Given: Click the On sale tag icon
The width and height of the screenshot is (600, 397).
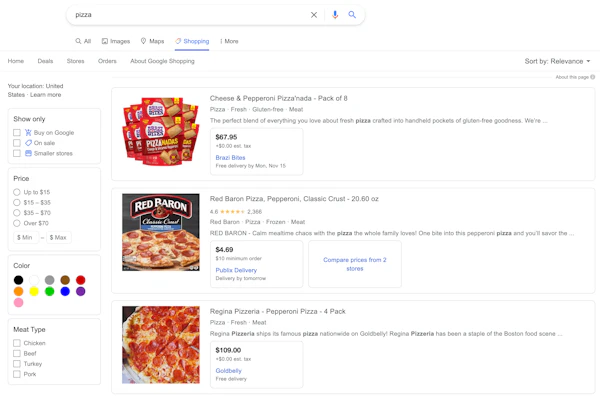Looking at the screenshot, I should pyautogui.click(x=28, y=143).
